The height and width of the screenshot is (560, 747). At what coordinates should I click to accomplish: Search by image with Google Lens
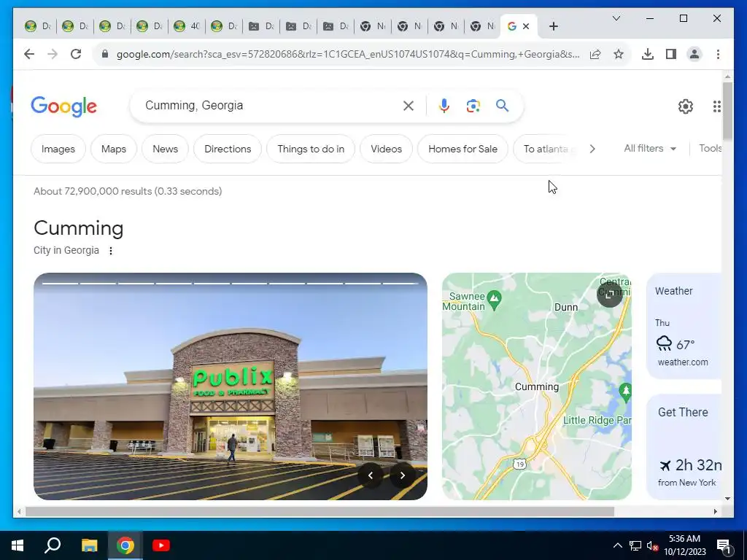(x=473, y=106)
